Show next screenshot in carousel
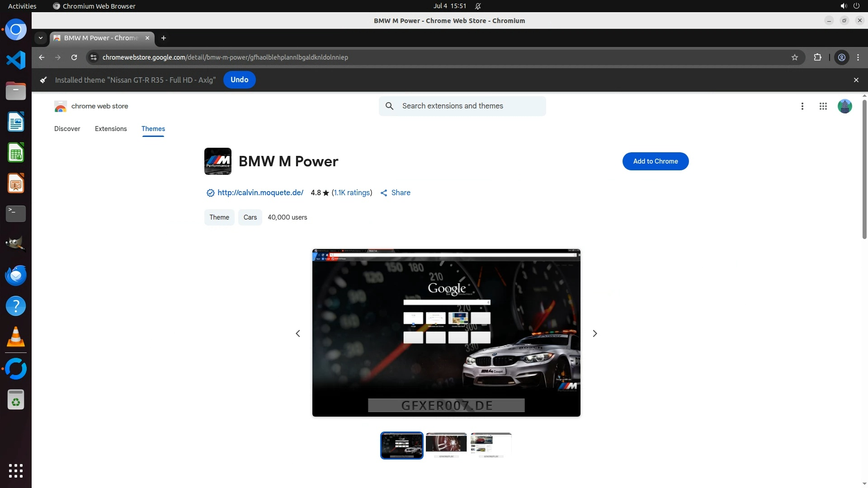This screenshot has height=488, width=868. tap(594, 333)
